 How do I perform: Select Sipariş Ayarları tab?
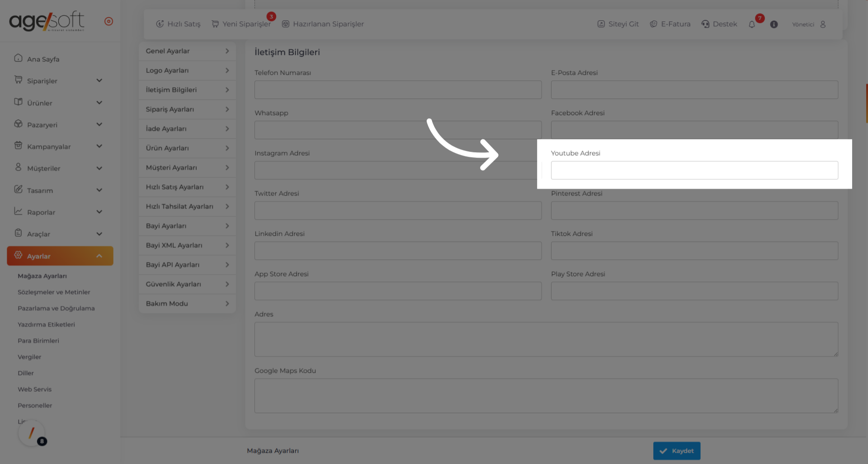click(x=187, y=109)
